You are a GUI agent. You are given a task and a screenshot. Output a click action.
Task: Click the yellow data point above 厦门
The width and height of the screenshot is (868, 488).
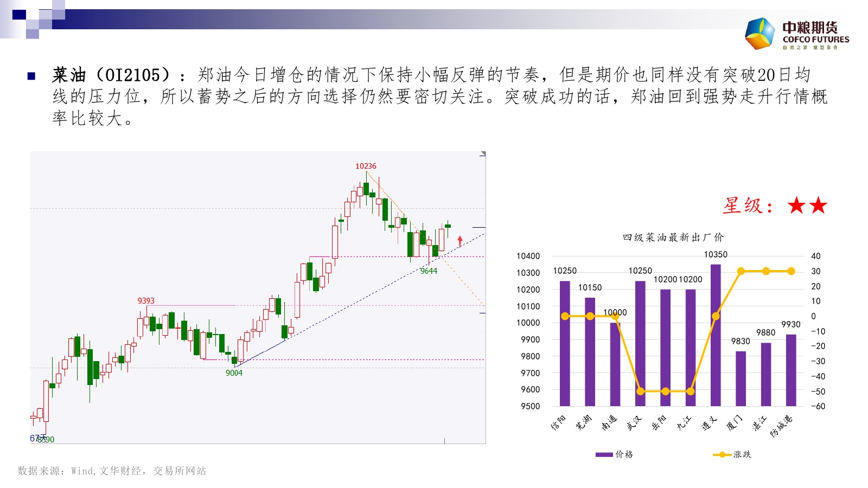tap(741, 271)
